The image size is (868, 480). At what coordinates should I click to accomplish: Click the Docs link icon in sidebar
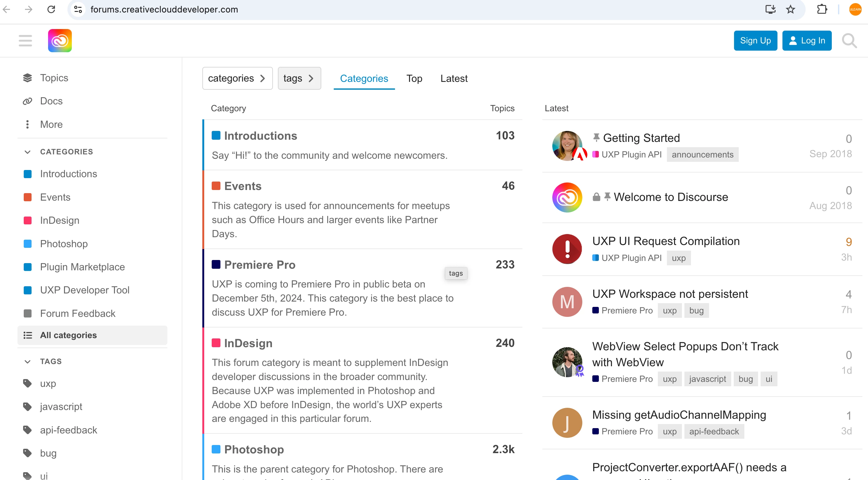(x=27, y=101)
